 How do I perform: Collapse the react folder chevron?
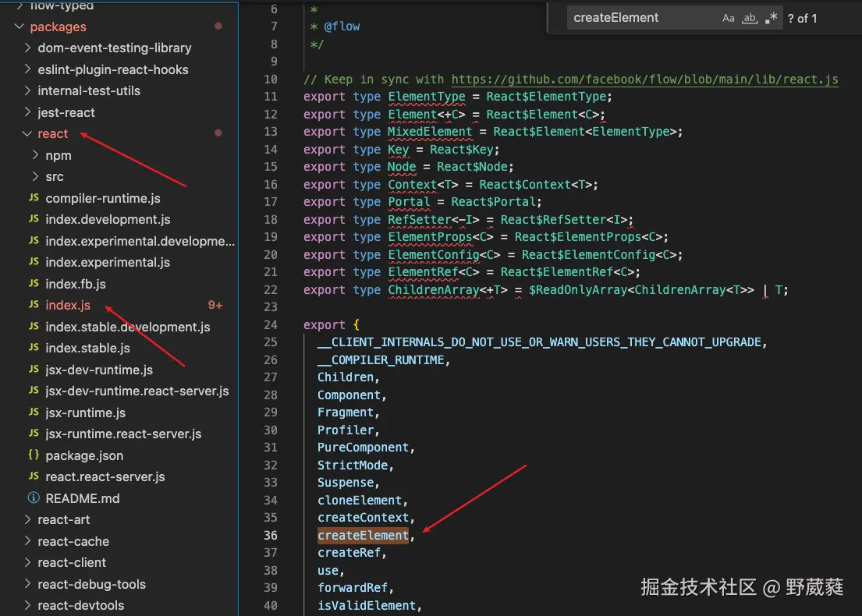[x=27, y=134]
